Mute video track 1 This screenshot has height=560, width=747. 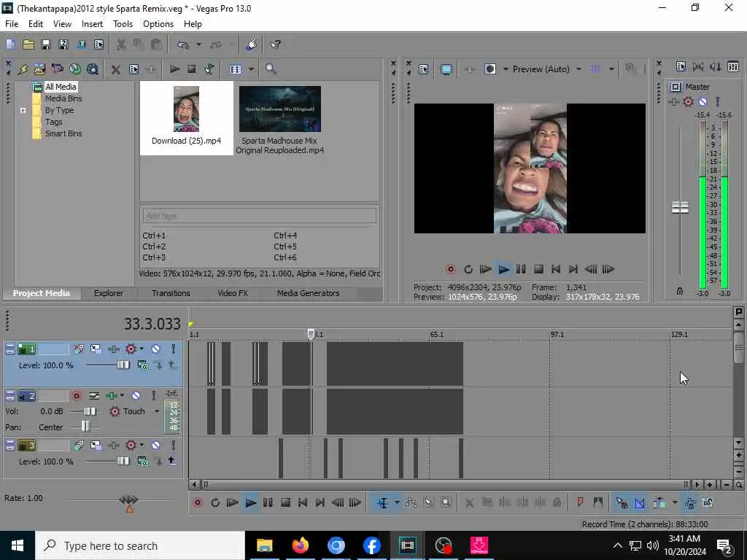tap(156, 349)
